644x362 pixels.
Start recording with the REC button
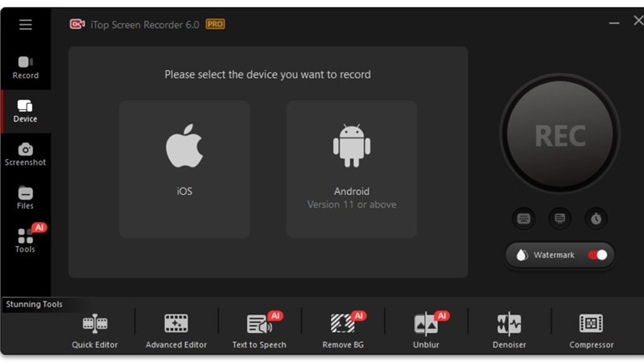[559, 134]
